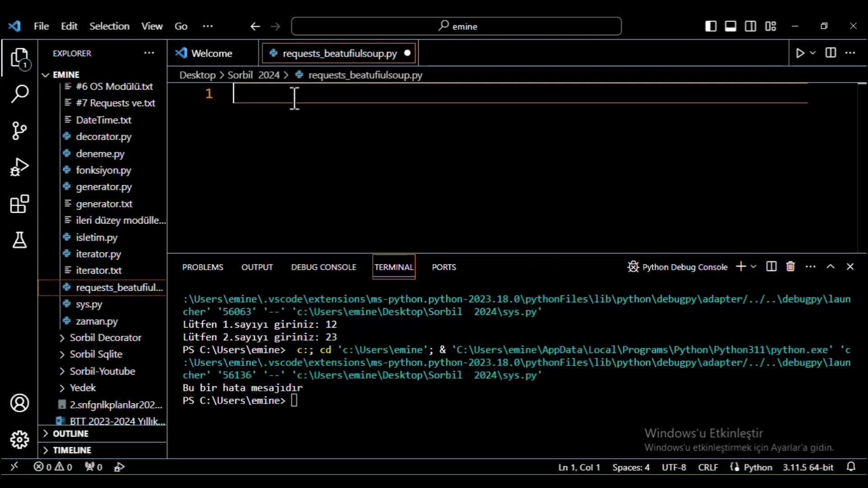Click the emine command center search box
The height and width of the screenshot is (488, 868).
click(x=457, y=26)
